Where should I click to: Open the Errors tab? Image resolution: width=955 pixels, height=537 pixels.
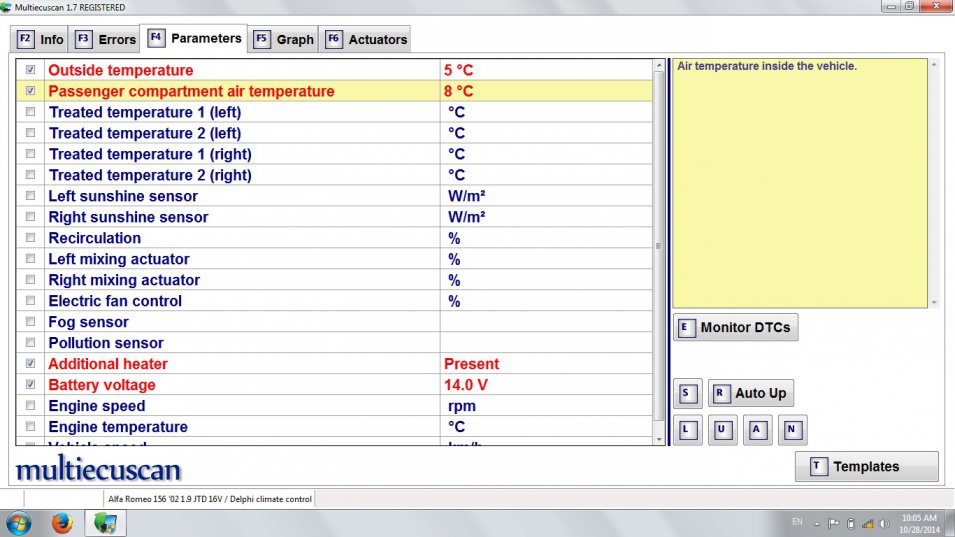pyautogui.click(x=105, y=39)
